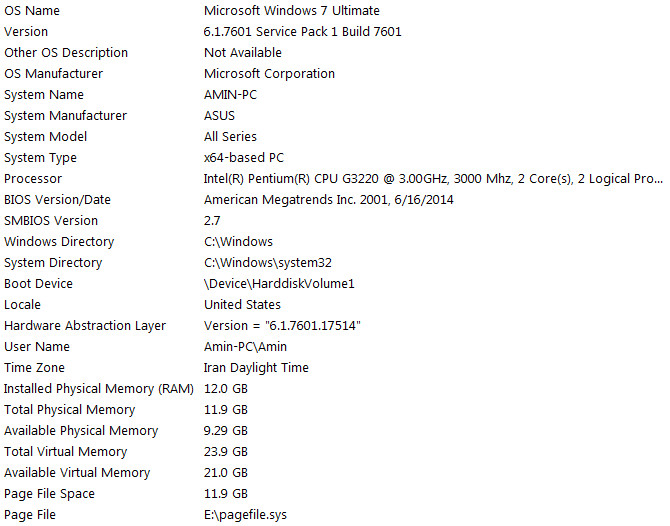Viewport: 670px width, 526px height.
Task: Select the Iran Daylight Time value
Action: click(x=256, y=367)
